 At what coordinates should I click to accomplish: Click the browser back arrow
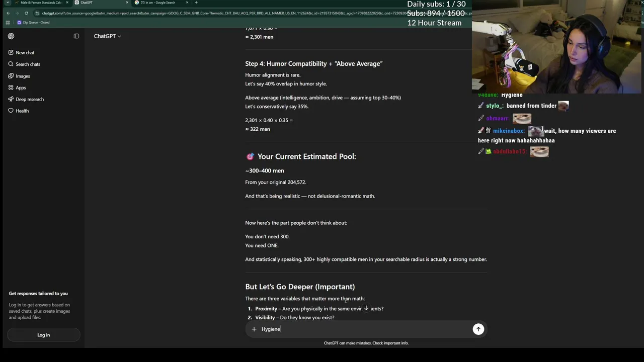pos(8,13)
